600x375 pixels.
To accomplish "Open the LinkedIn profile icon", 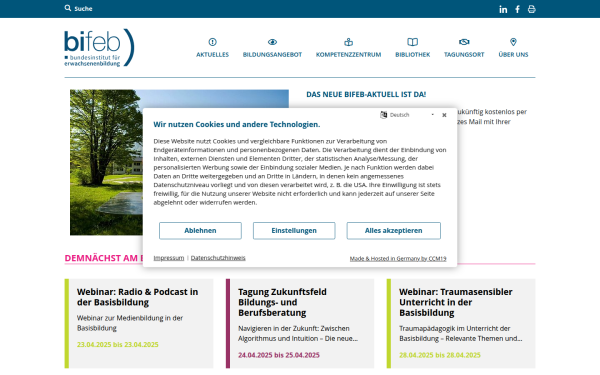I will [x=503, y=9].
